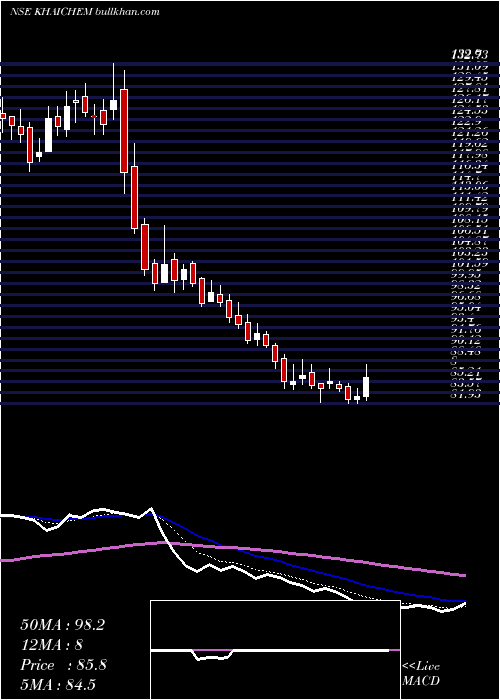Click the topmost 132.73 price label
This screenshot has width=500, height=700.
tap(469, 55)
